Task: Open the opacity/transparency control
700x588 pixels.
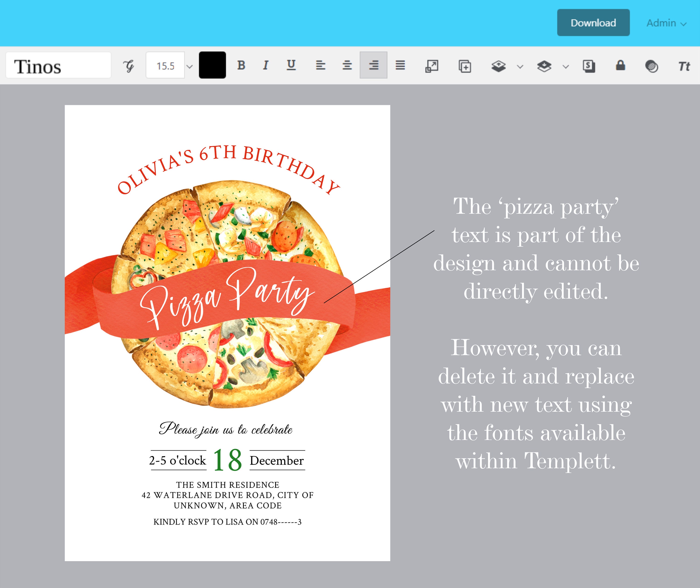Action: click(x=651, y=66)
